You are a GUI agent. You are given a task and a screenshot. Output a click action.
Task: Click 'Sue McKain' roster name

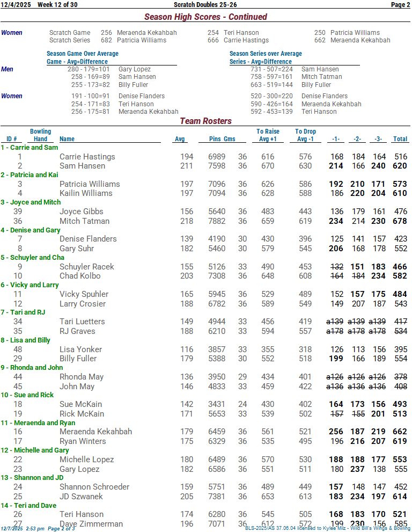80,404
